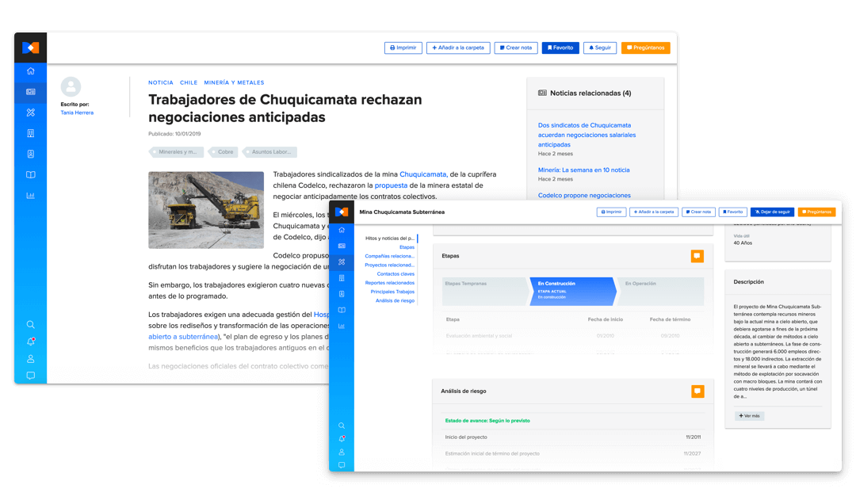Click Crear nota in the project window
The width and height of the screenshot is (856, 504).
(x=699, y=212)
